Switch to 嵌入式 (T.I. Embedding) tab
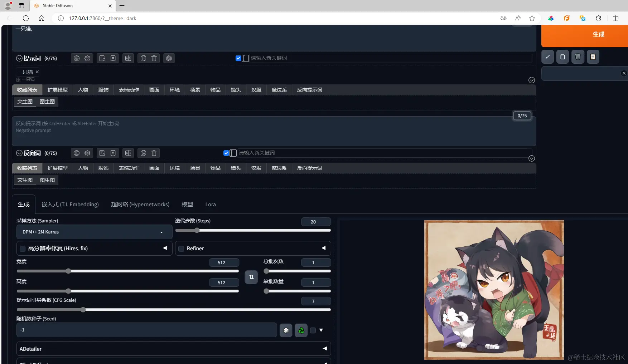This screenshot has width=628, height=364. [x=70, y=205]
